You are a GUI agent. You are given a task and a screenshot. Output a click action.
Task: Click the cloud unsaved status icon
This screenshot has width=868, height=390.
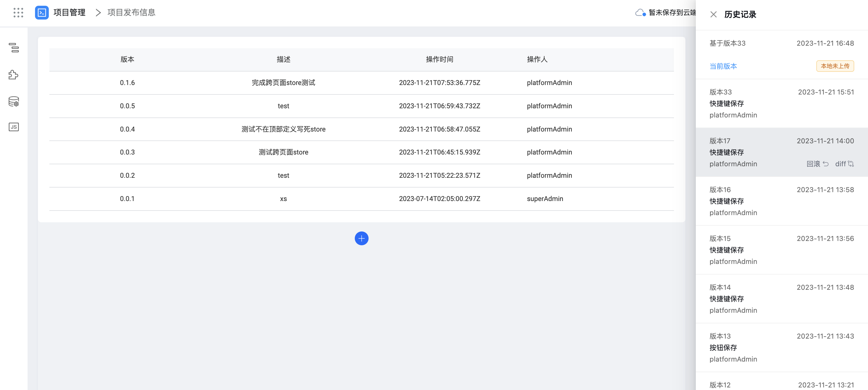click(x=640, y=13)
